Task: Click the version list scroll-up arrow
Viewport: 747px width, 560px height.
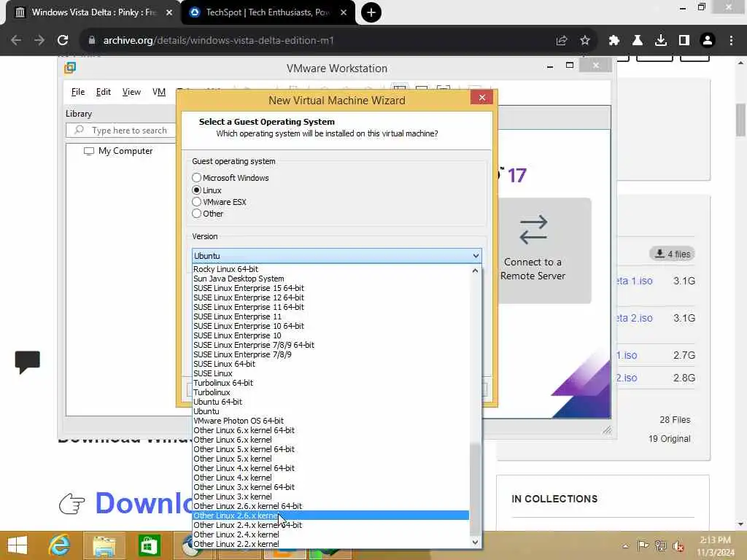Action: [475, 271]
